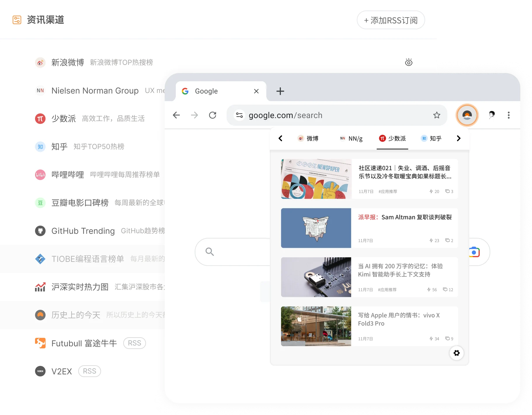Click the GitHub Trending octocat icon
This screenshot has width=532, height=415.
point(40,231)
